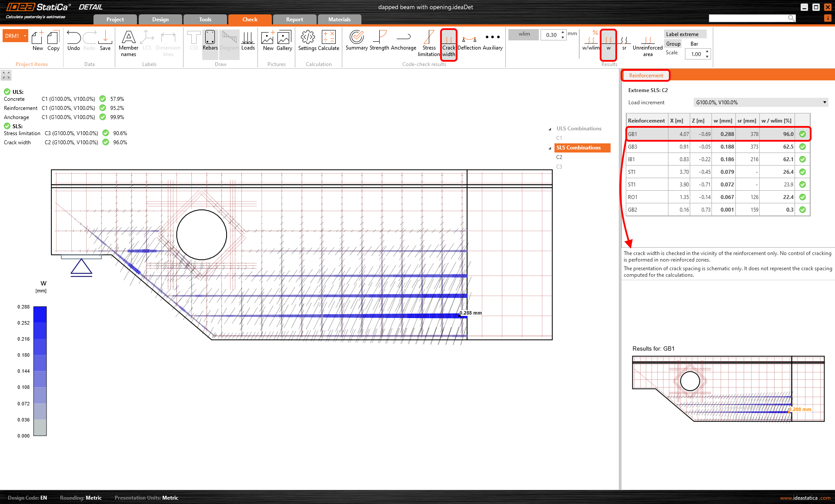This screenshot has height=504, width=835.
Task: Open the Crack width code-check results
Action: [449, 43]
